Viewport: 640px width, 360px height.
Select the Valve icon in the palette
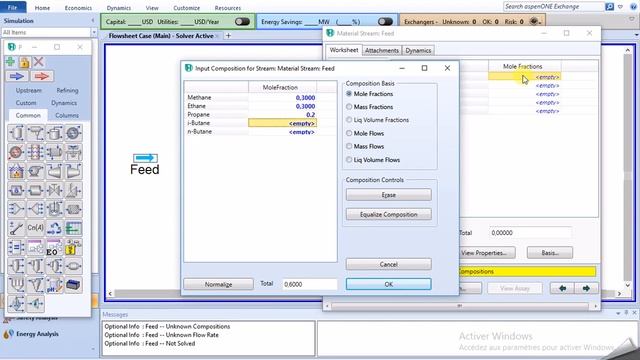pyautogui.click(x=54, y=190)
